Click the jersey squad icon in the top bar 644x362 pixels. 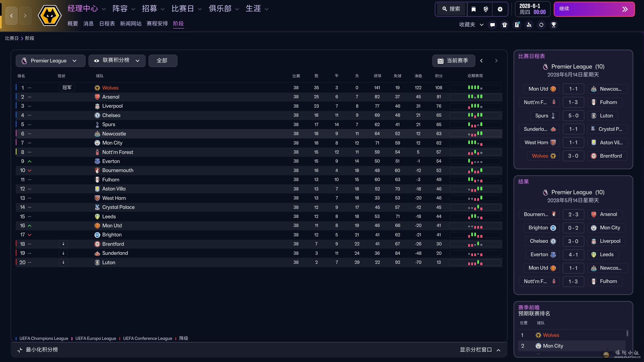[504, 25]
